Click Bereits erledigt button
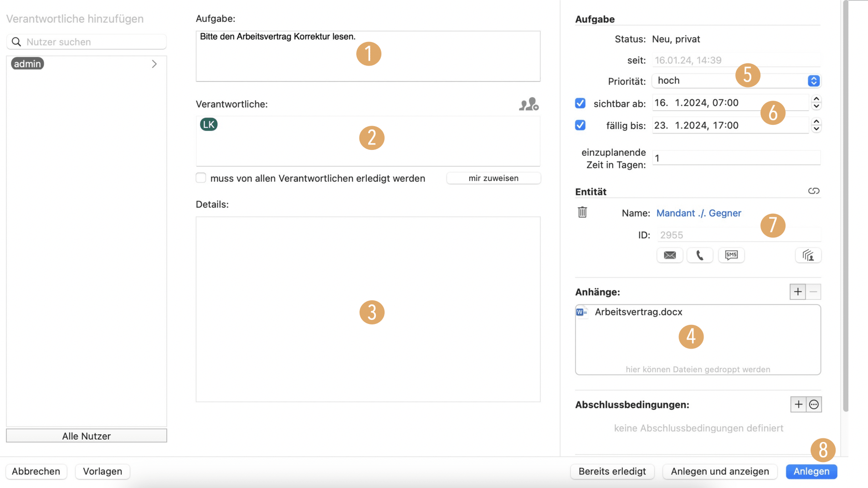The width and height of the screenshot is (868, 488). (612, 471)
